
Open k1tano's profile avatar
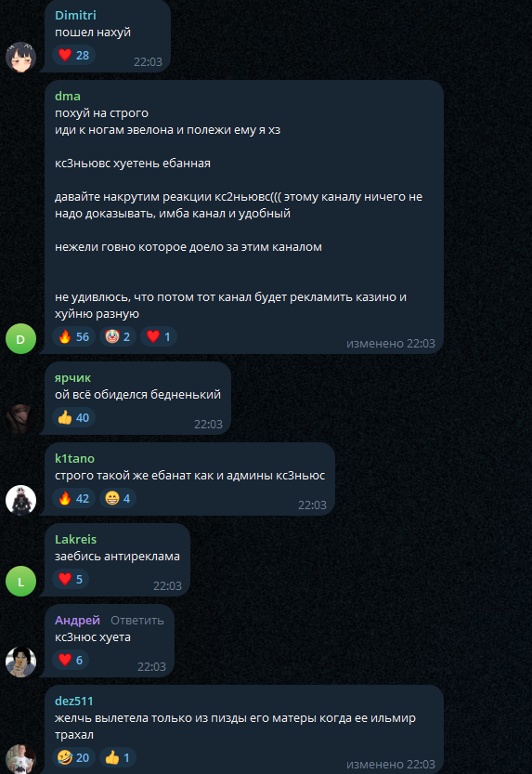click(x=20, y=501)
